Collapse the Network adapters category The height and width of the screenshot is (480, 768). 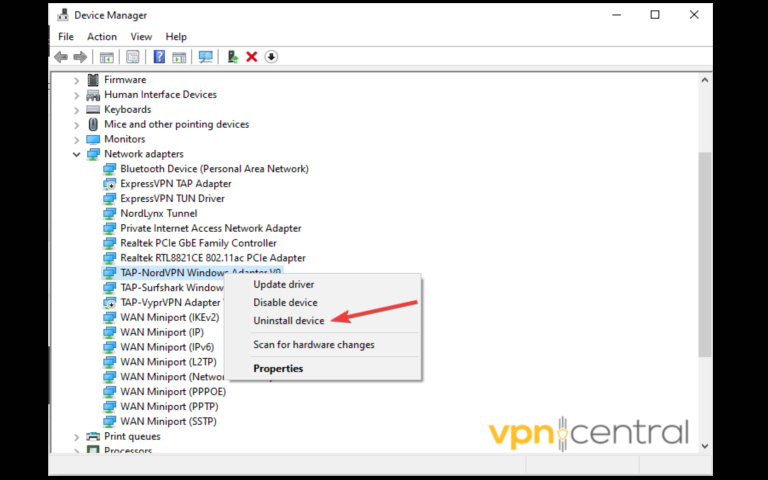77,154
